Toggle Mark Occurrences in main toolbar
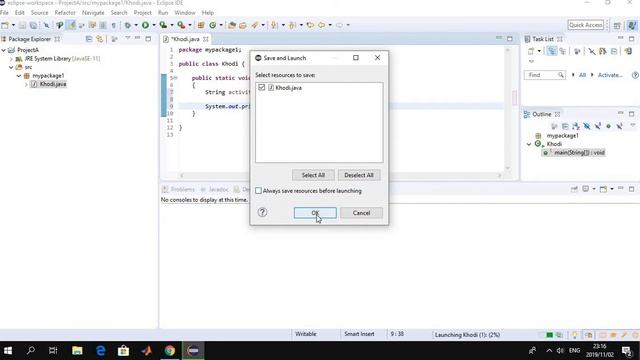The image size is (640, 360). pyautogui.click(x=71, y=25)
